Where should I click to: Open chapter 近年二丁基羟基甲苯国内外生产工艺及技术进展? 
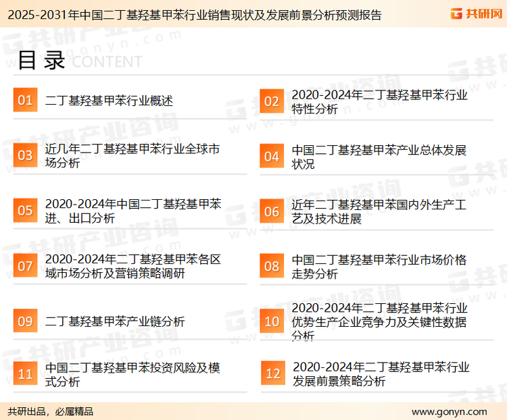click(x=379, y=212)
